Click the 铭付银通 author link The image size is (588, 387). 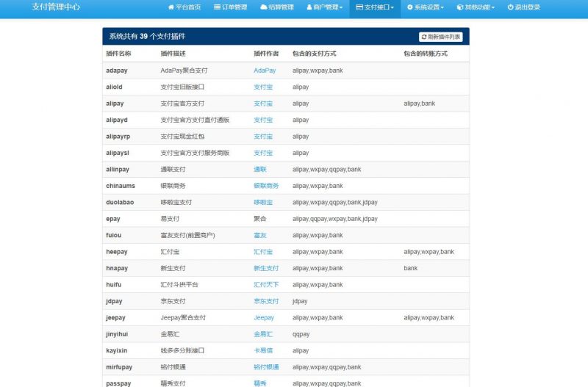click(x=266, y=367)
